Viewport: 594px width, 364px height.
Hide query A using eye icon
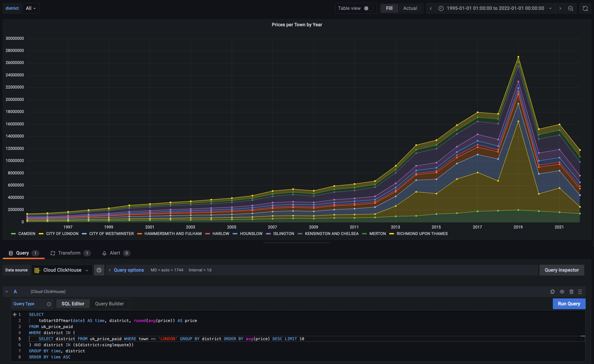click(x=562, y=292)
